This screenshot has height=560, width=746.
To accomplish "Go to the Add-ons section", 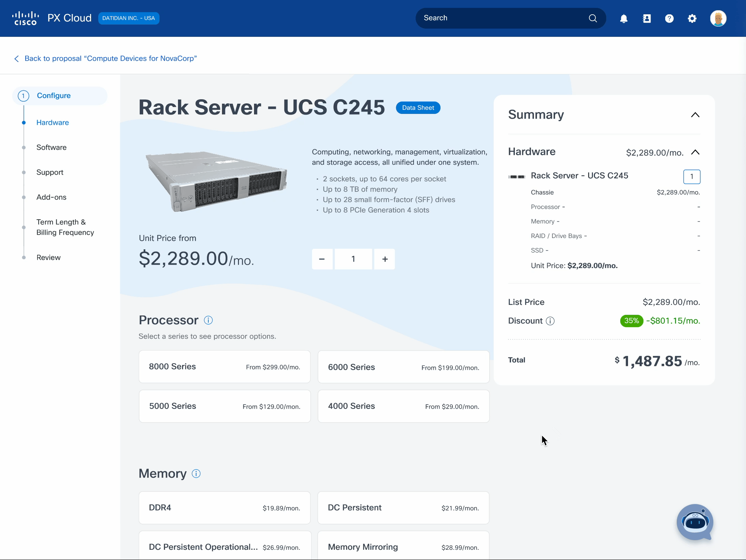I will (51, 197).
